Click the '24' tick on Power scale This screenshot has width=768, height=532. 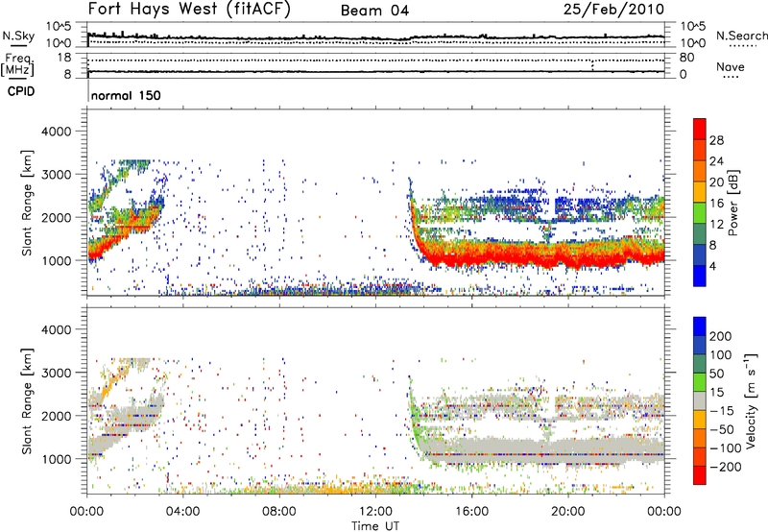716,161
